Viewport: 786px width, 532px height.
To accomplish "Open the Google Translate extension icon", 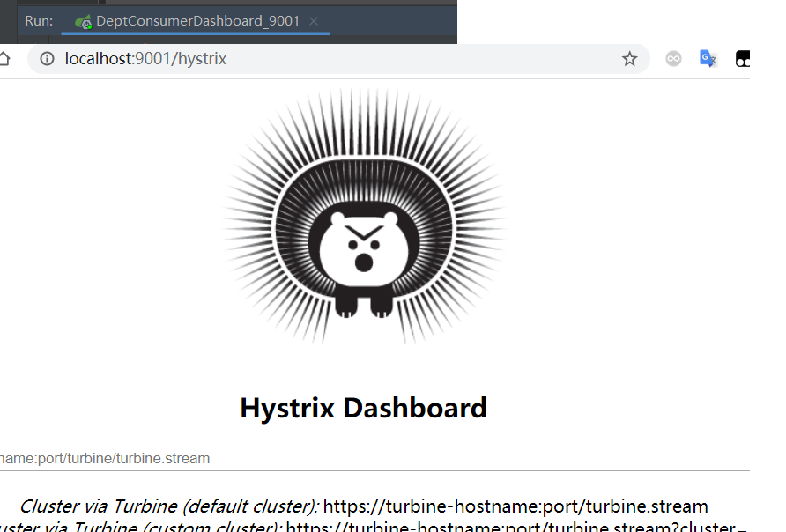I will click(708, 59).
